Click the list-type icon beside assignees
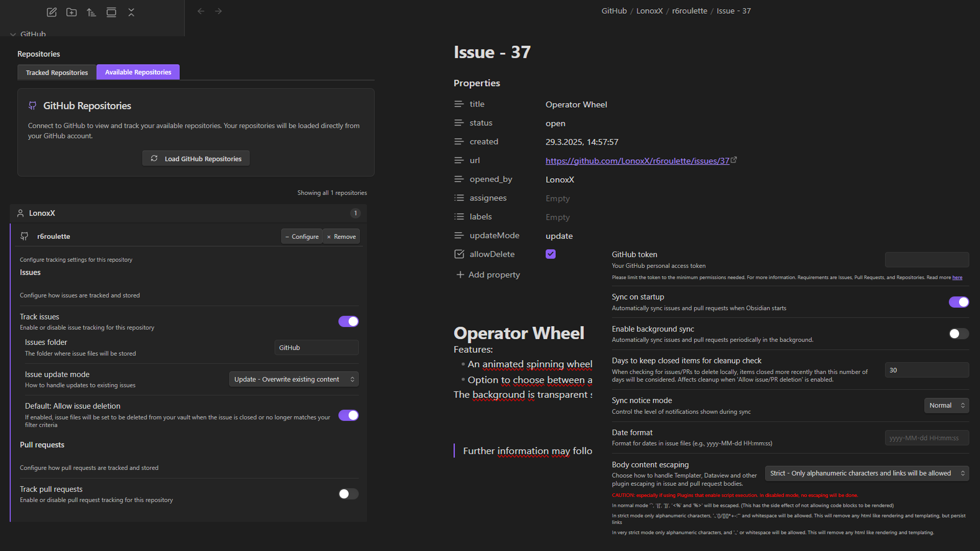Image resolution: width=980 pixels, height=551 pixels. 459,197
